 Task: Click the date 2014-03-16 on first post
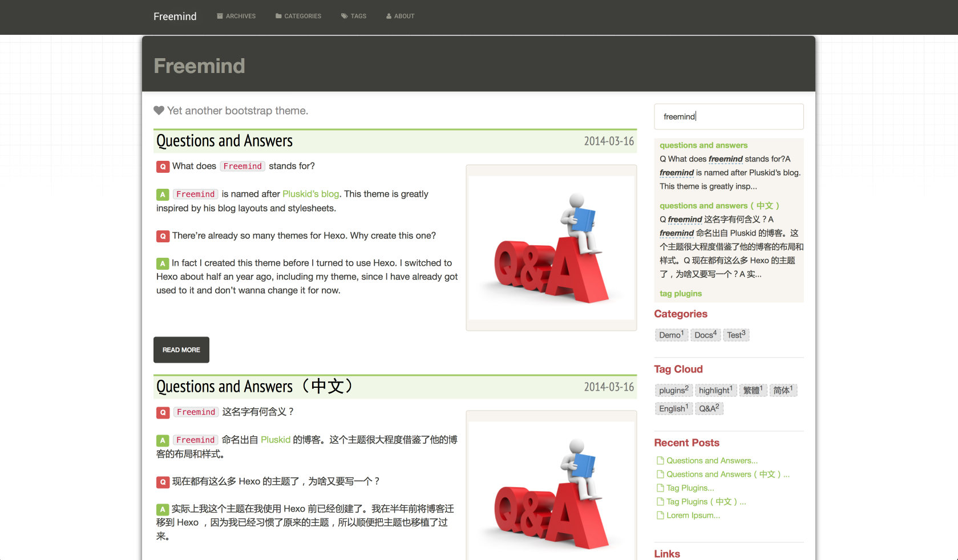[x=609, y=141]
